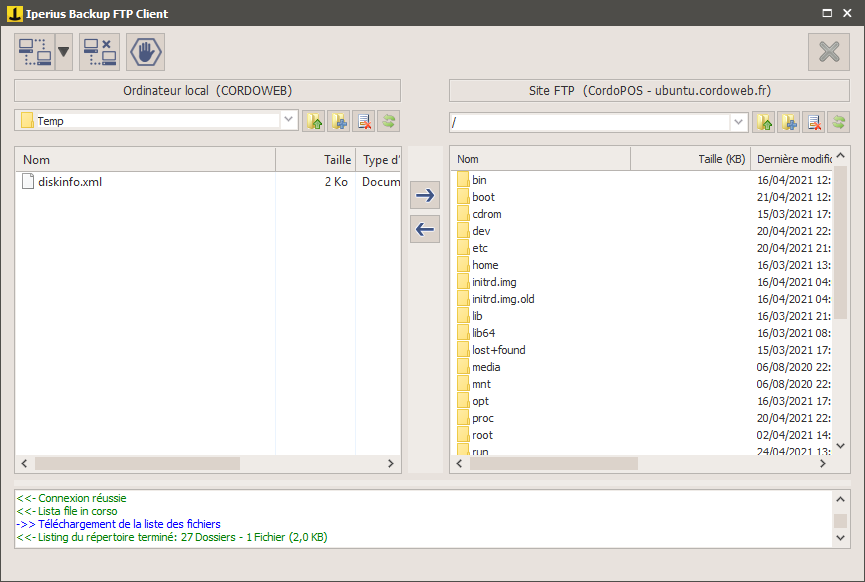The width and height of the screenshot is (865, 582).
Task: Download to local with the left arrow
Action: coord(425,229)
